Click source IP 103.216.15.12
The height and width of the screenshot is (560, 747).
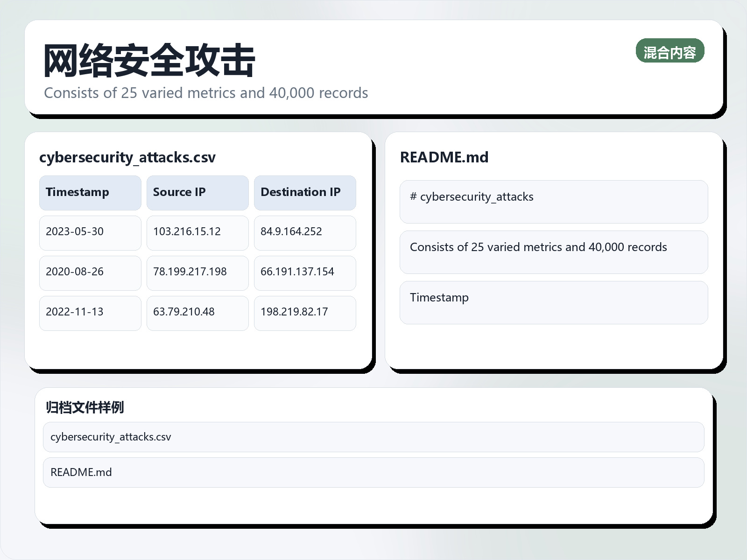coord(197,232)
